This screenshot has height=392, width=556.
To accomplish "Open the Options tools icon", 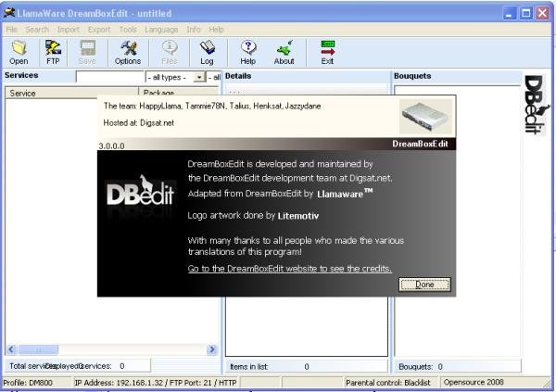I will (128, 53).
